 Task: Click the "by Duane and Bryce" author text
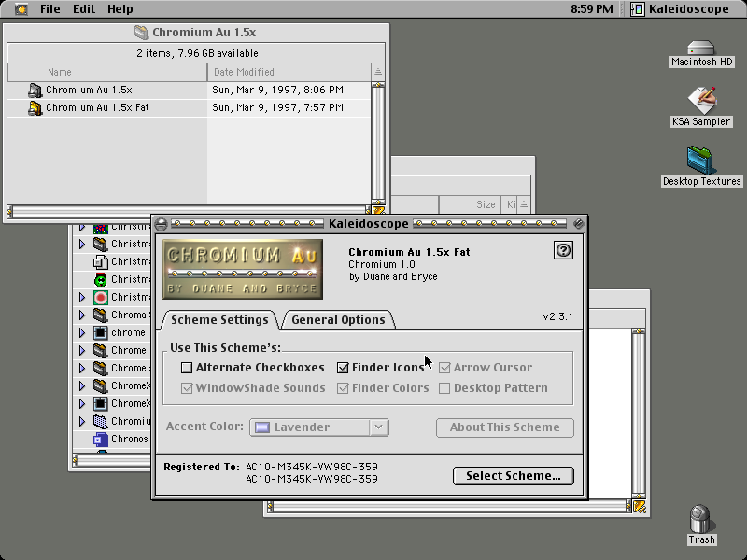pos(393,276)
